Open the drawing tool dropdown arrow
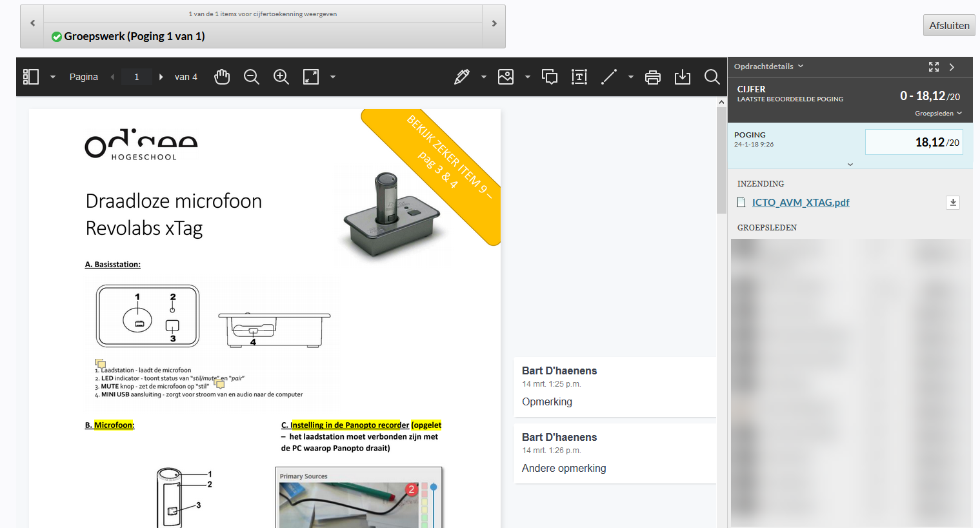This screenshot has height=528, width=980. click(484, 77)
